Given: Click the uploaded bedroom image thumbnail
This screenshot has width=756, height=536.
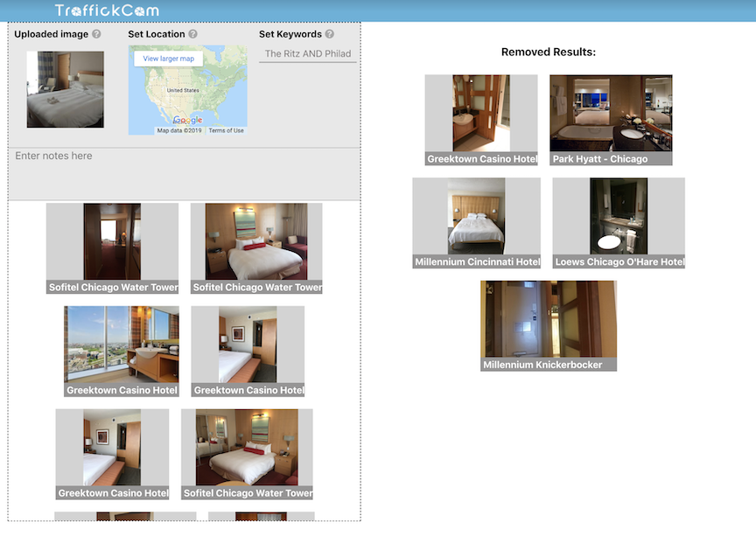Looking at the screenshot, I should (x=65, y=89).
